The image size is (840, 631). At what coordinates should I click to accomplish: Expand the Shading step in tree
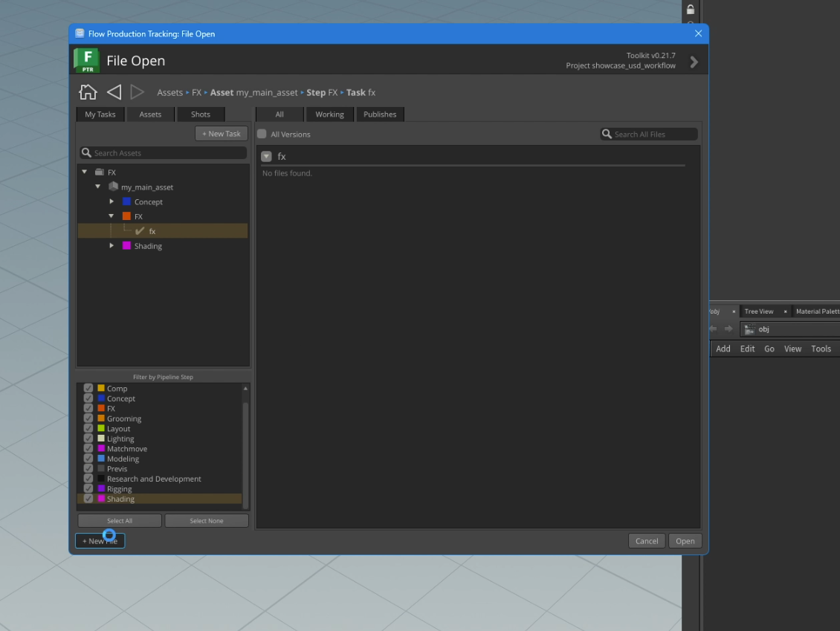click(112, 245)
